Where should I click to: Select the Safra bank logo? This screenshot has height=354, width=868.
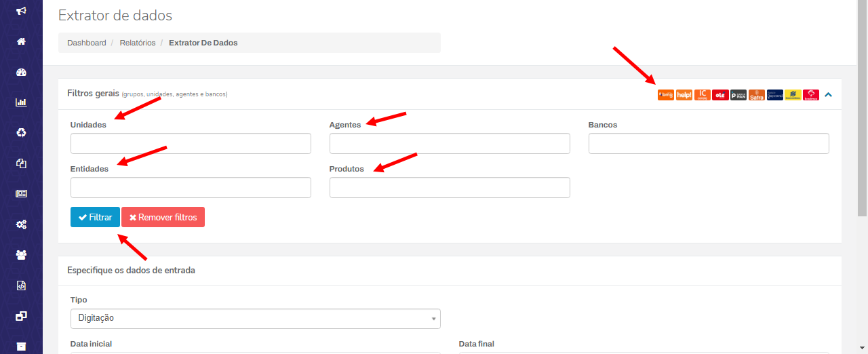pos(757,95)
